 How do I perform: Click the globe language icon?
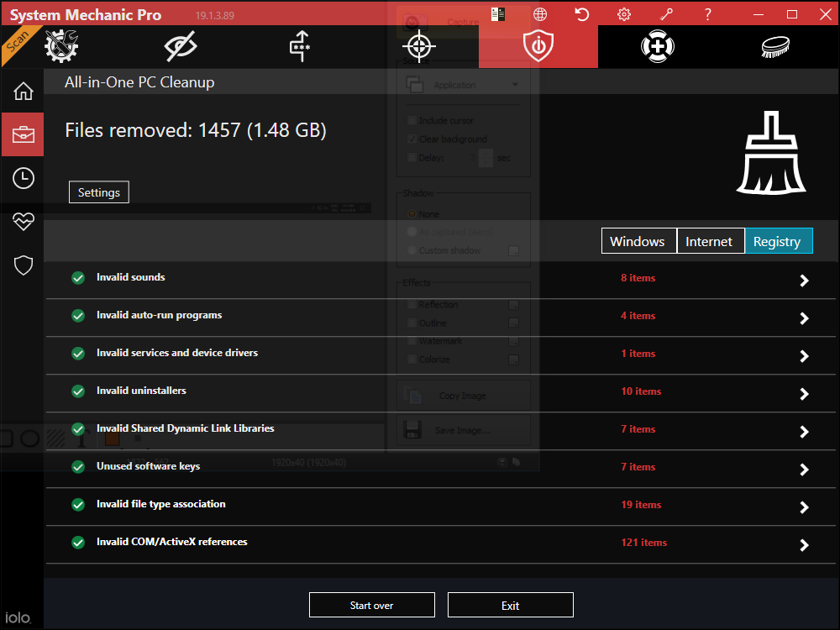point(540,14)
